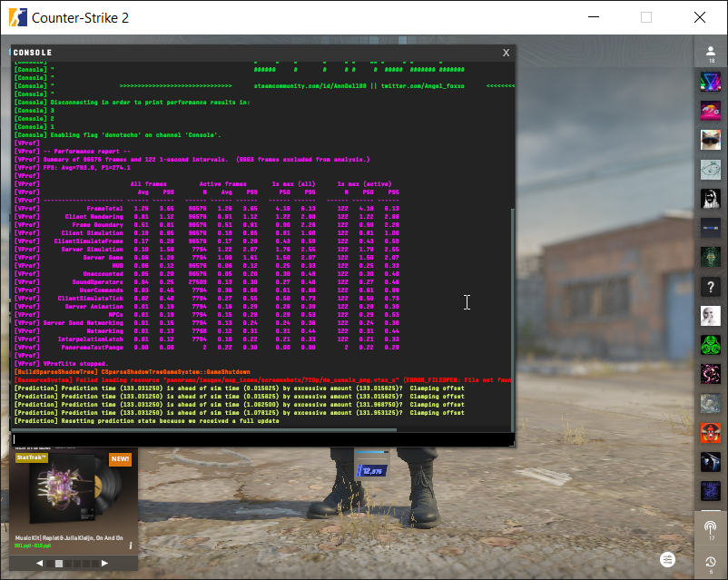Click the sketched fish drawing avatar

pos(711,170)
